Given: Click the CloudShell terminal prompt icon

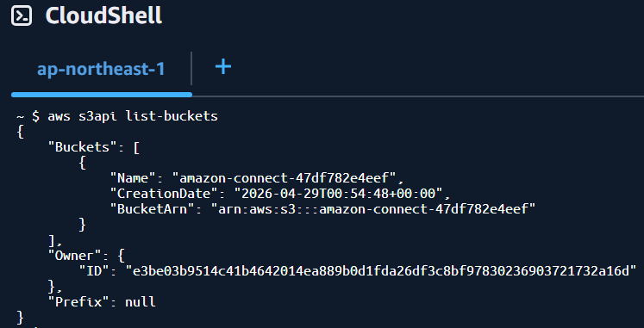Looking at the screenshot, I should coord(22,16).
